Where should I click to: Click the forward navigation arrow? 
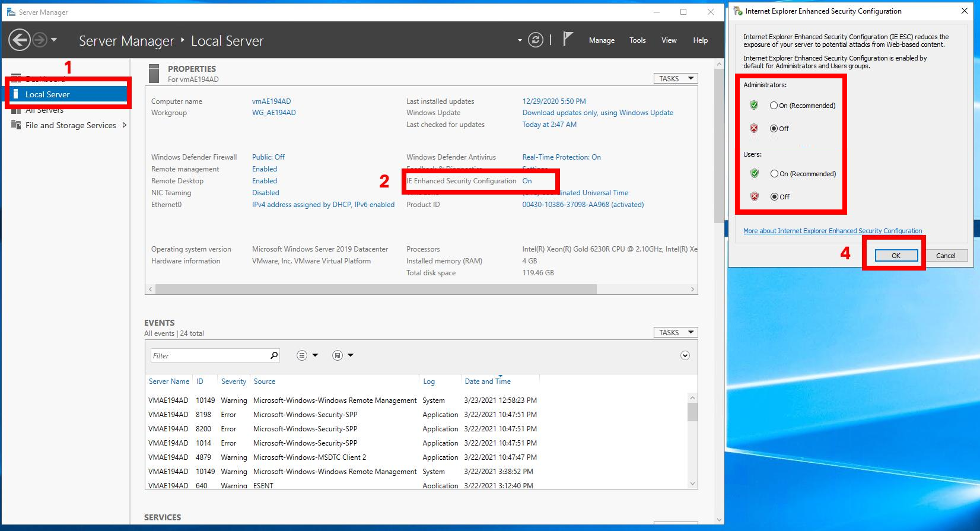pos(40,40)
